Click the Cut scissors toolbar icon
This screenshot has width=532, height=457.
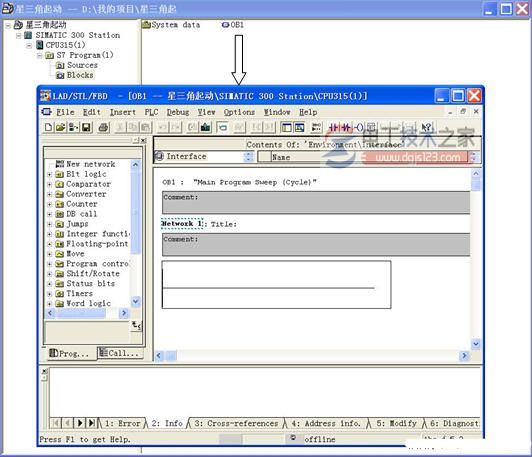120,128
